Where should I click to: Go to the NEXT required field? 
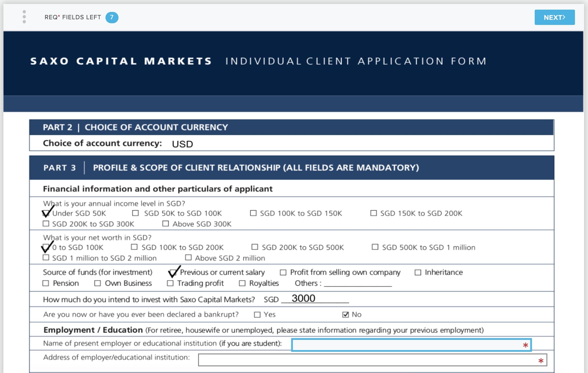coord(555,17)
